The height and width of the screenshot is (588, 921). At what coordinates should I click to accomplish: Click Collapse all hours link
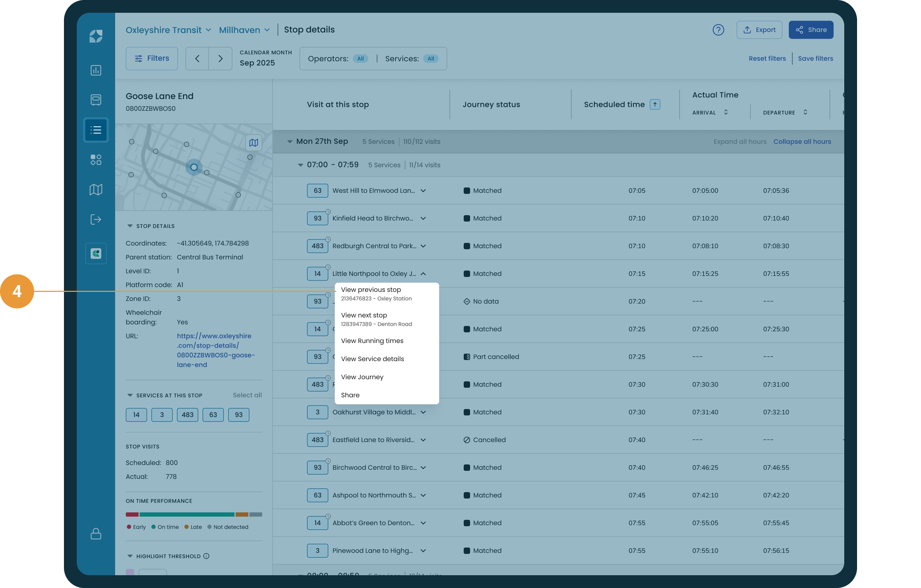pyautogui.click(x=802, y=141)
